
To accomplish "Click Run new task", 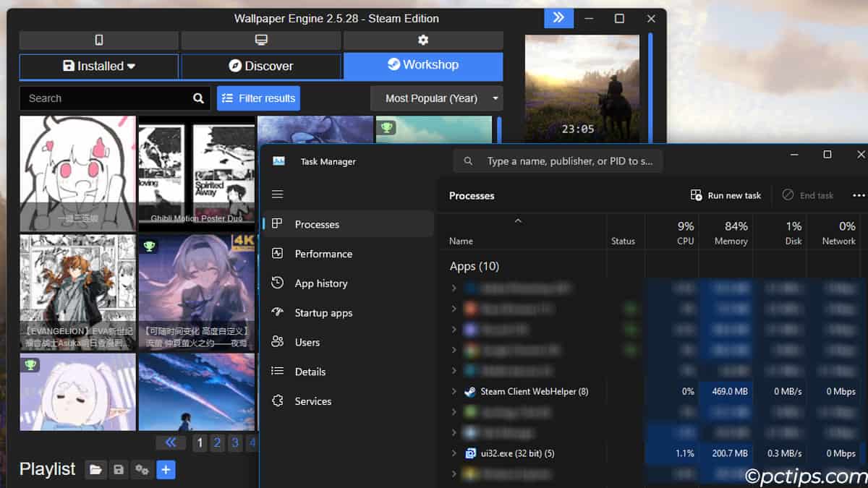I will (726, 195).
